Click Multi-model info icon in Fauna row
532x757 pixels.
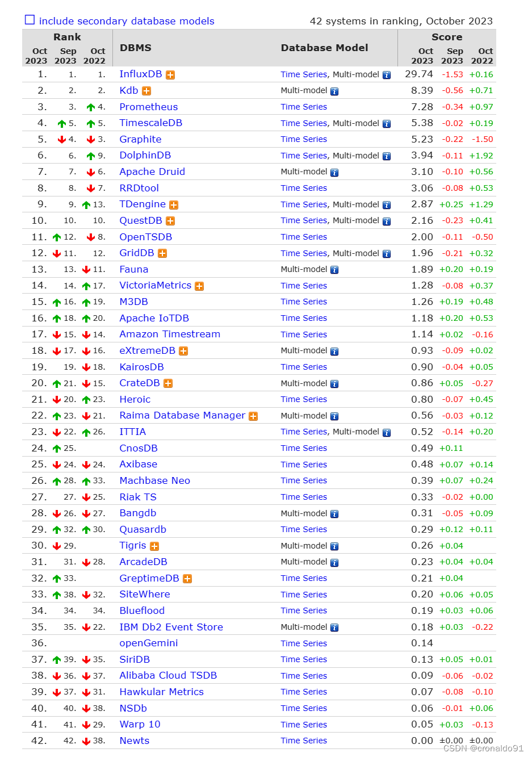coord(334,270)
